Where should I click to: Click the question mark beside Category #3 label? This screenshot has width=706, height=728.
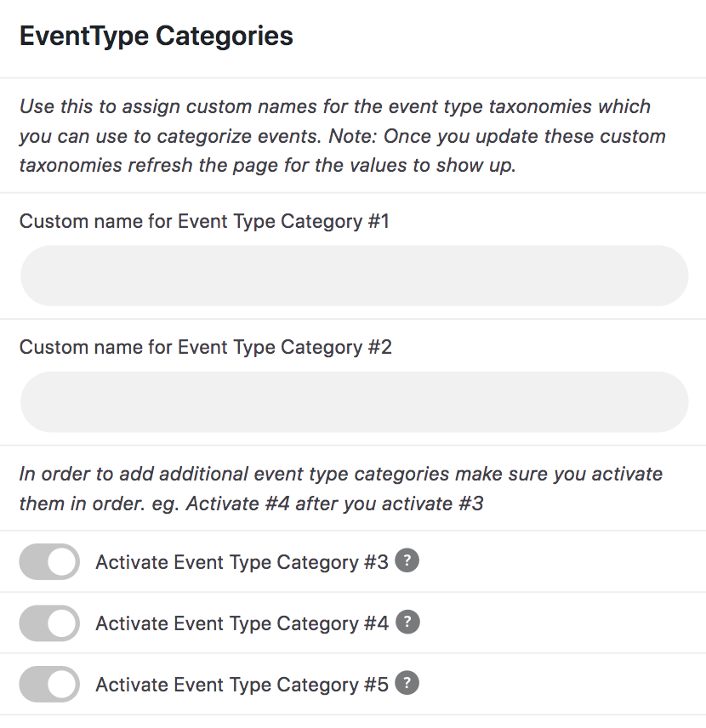pyautogui.click(x=407, y=562)
